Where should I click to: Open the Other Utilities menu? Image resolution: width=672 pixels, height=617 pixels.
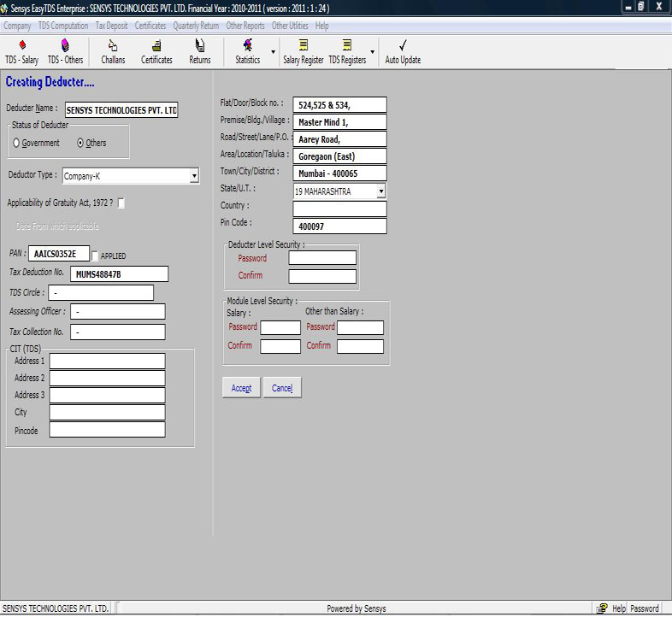coord(290,26)
